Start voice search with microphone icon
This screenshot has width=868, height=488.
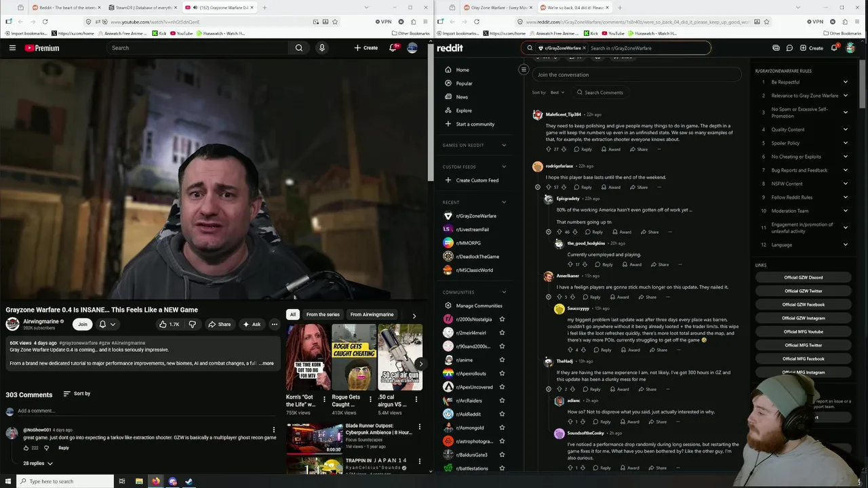322,48
